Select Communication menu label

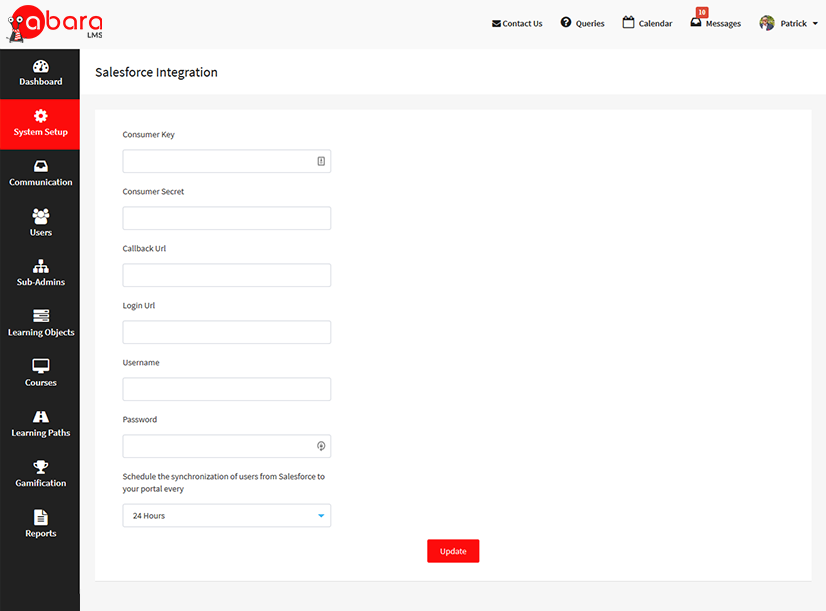(41, 182)
